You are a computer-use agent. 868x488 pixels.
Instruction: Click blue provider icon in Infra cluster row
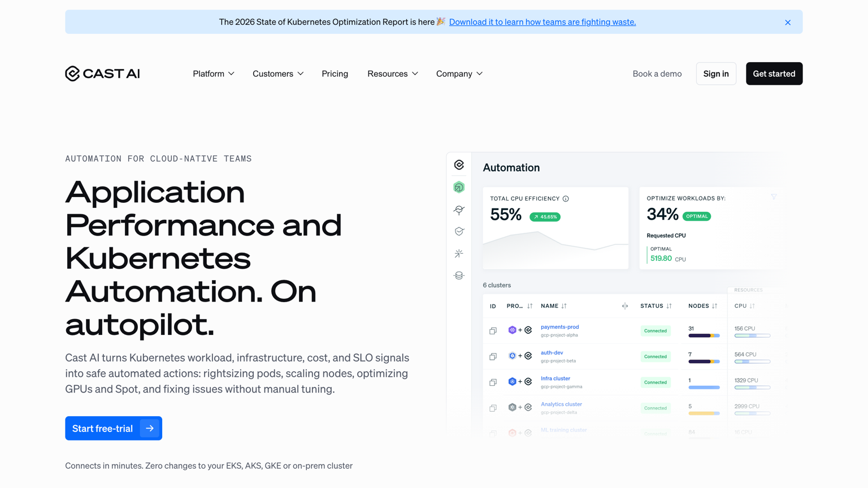pos(512,382)
